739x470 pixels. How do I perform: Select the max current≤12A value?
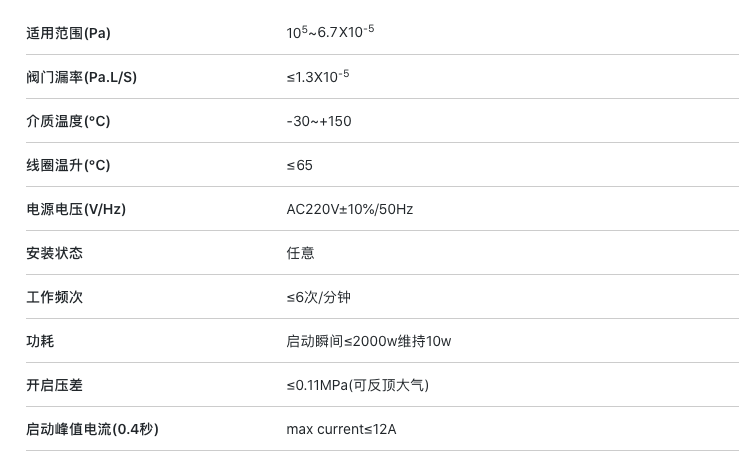point(341,429)
